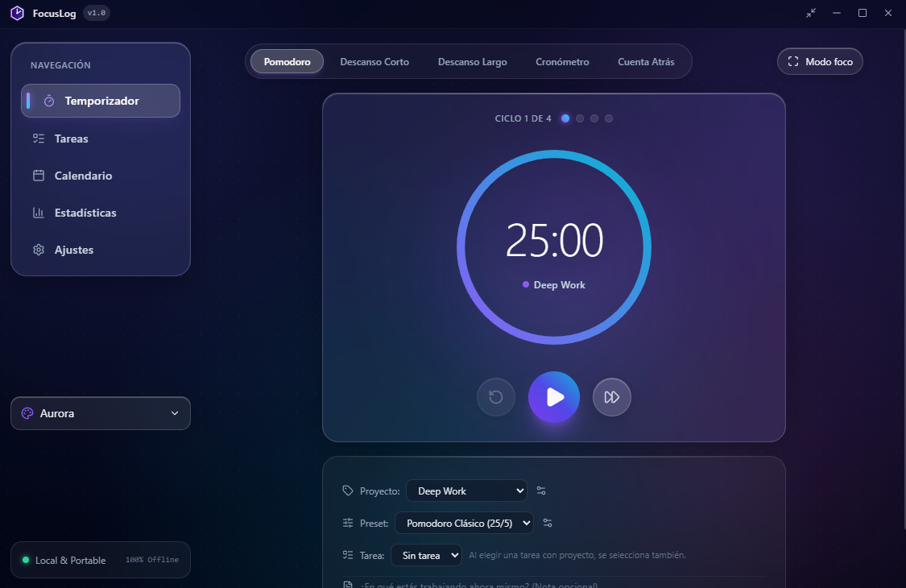Switch to Descanso Largo tab
The height and width of the screenshot is (588, 906).
pyautogui.click(x=472, y=61)
